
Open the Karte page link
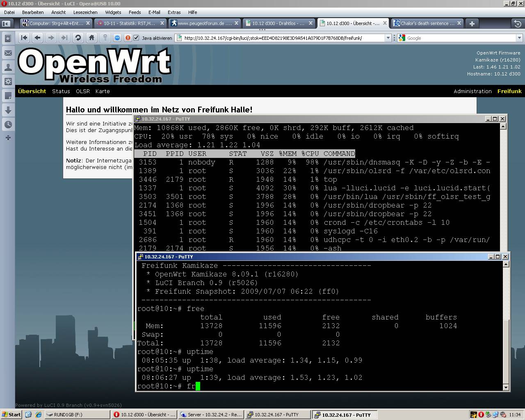tap(103, 91)
